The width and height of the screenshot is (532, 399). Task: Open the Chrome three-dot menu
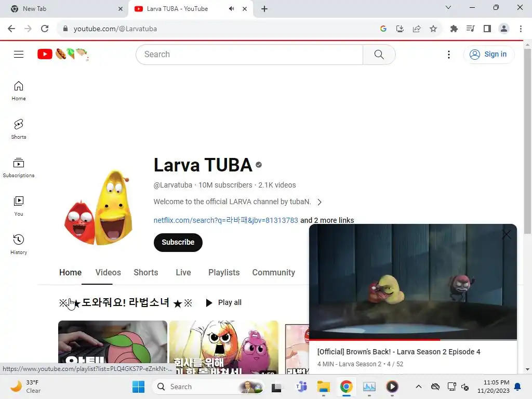pos(521,29)
